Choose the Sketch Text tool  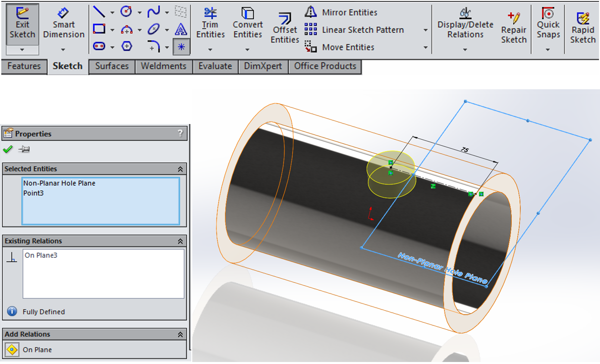[x=181, y=29]
